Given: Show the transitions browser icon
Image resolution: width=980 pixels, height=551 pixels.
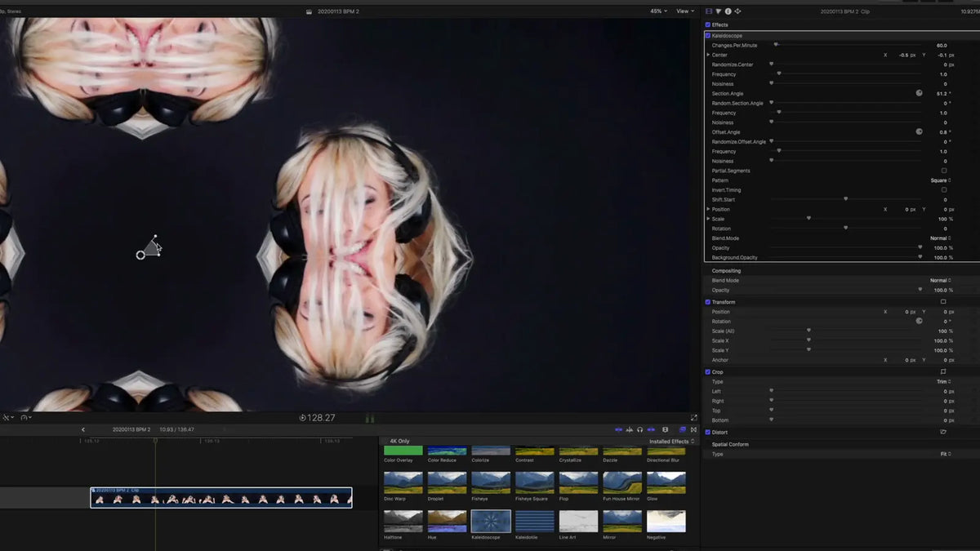Looking at the screenshot, I should click(693, 429).
